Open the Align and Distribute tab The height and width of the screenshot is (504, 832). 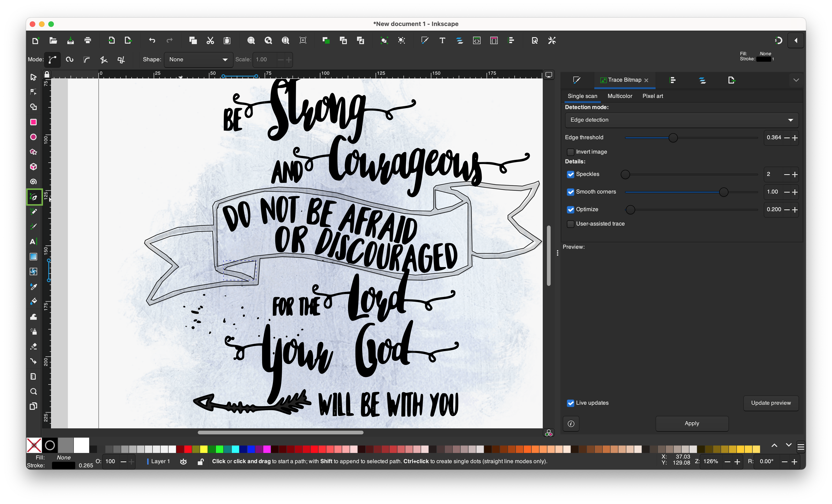(672, 80)
